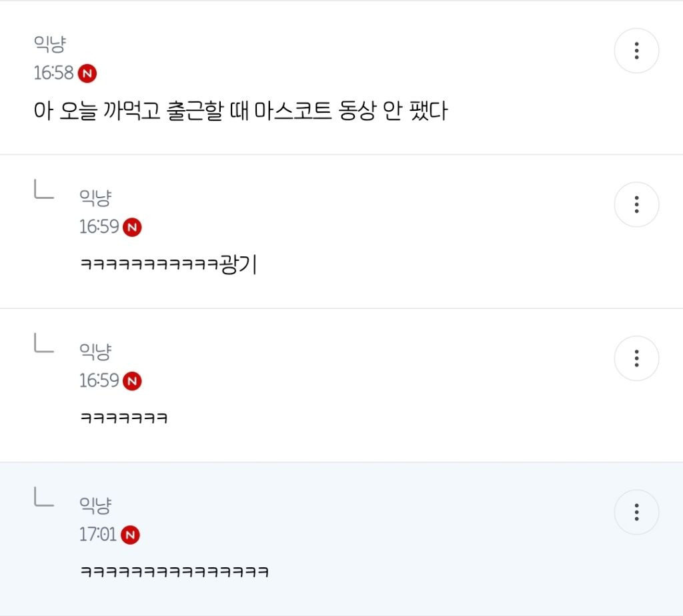Click red N badge beside 17:01

click(130, 535)
